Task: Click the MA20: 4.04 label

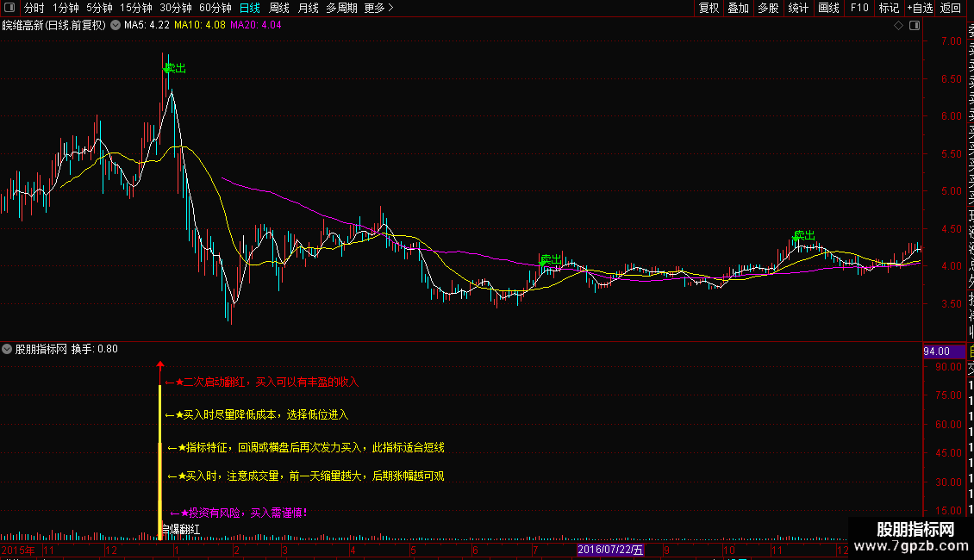Action: 256,25
